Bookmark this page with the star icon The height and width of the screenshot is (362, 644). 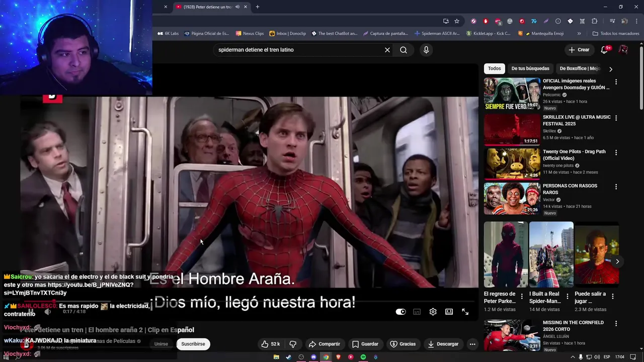(457, 21)
